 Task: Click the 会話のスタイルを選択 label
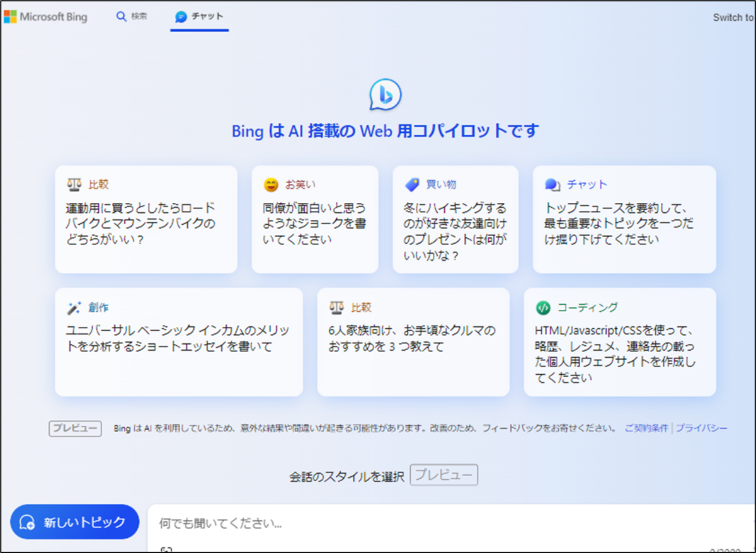coord(346,476)
